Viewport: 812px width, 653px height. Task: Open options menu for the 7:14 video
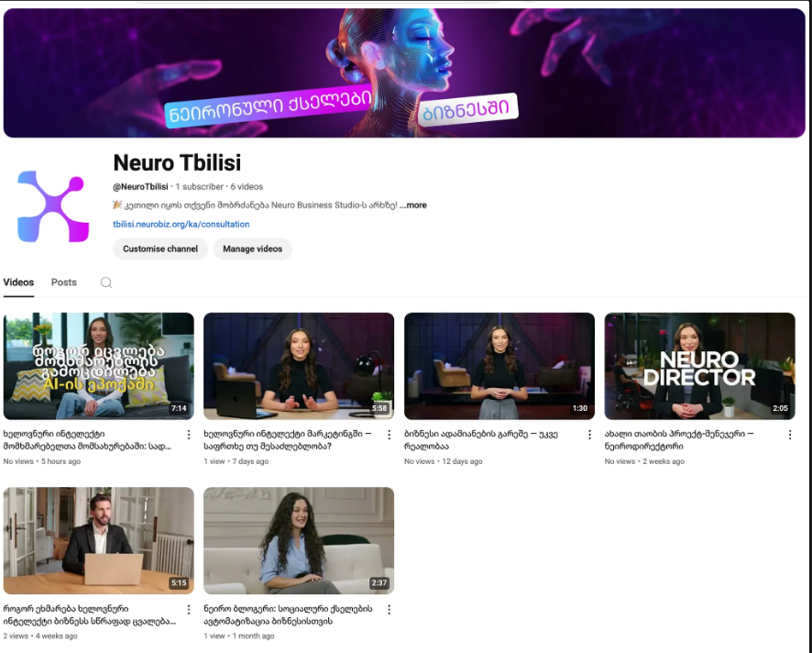pos(189,435)
